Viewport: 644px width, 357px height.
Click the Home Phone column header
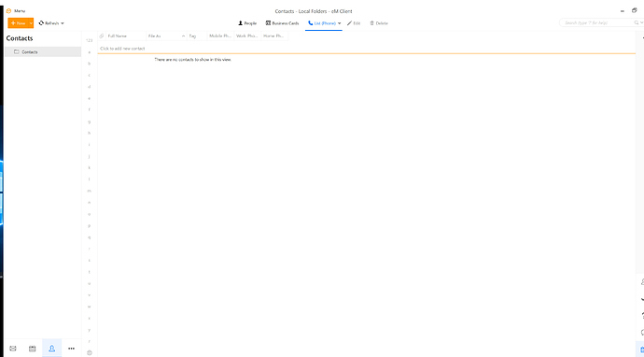click(x=274, y=36)
